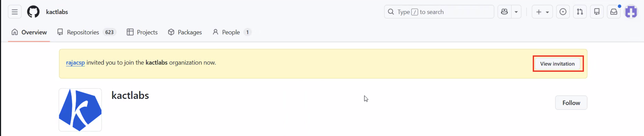
Task: Open the Projects tab
Action: (142, 32)
